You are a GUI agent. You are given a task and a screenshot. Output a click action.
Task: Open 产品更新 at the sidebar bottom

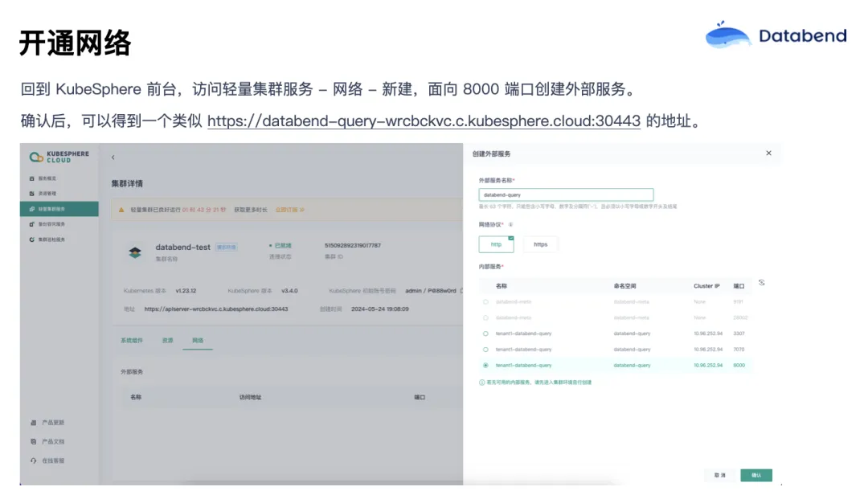click(47, 423)
